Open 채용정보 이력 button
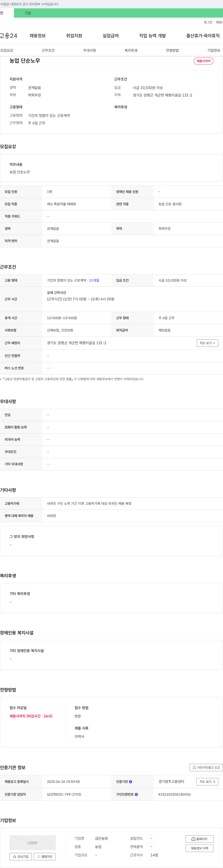 coord(199,849)
